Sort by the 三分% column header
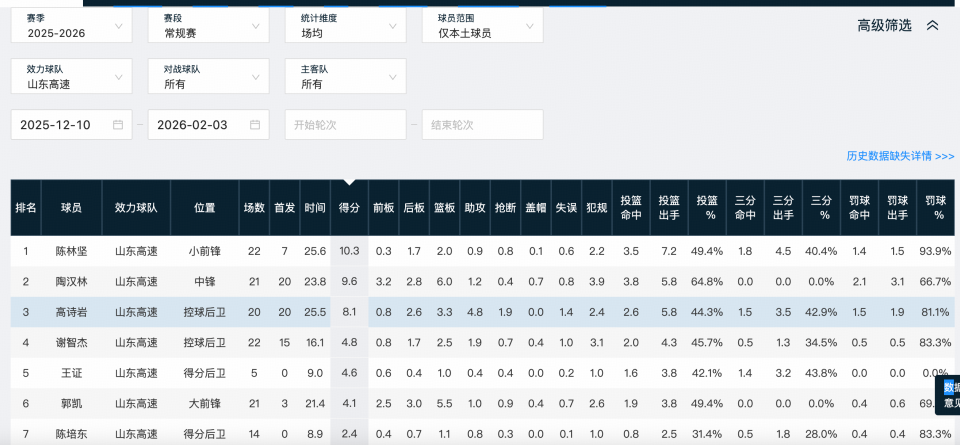960x445 pixels. coord(821,208)
